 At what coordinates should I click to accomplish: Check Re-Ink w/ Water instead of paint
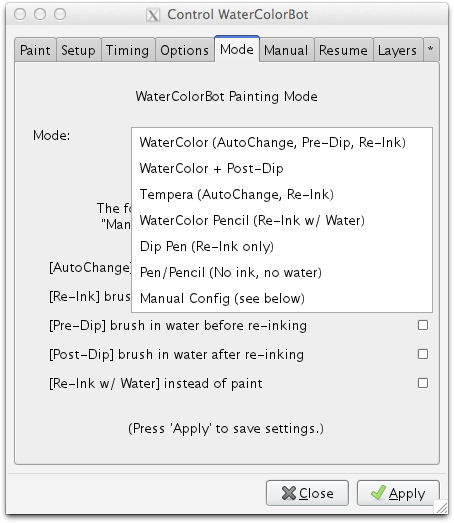coord(423,383)
